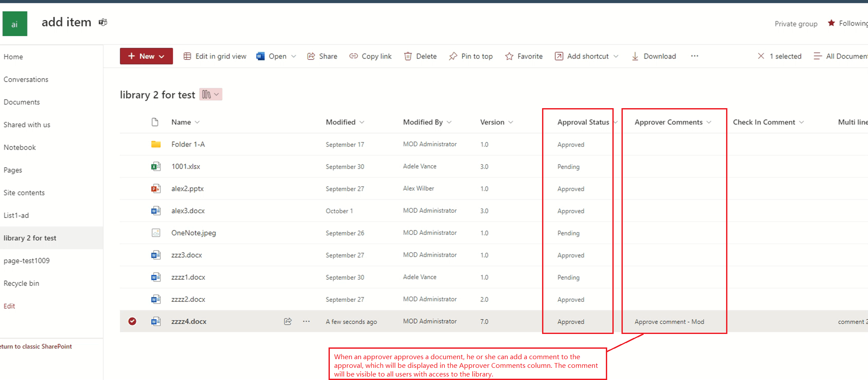
Task: Expand the Add shortcut dropdown
Action: click(616, 56)
